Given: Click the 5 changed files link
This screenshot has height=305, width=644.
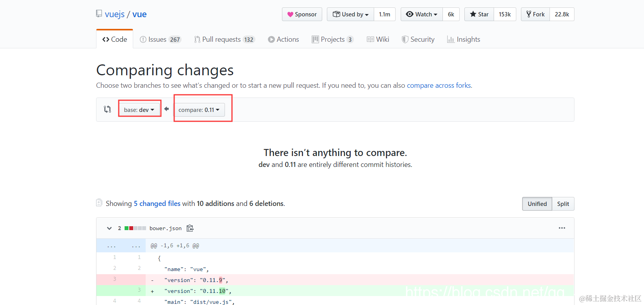Looking at the screenshot, I should coord(157,204).
